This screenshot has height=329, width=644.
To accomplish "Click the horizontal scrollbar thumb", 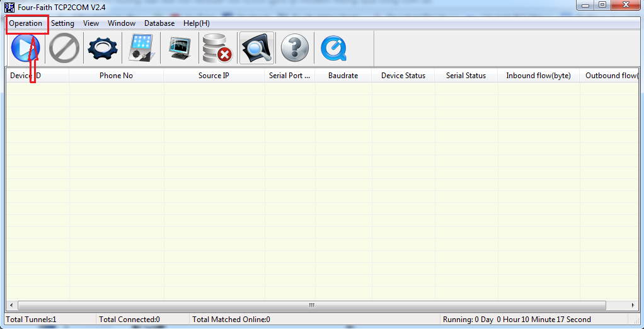I will click(x=311, y=305).
